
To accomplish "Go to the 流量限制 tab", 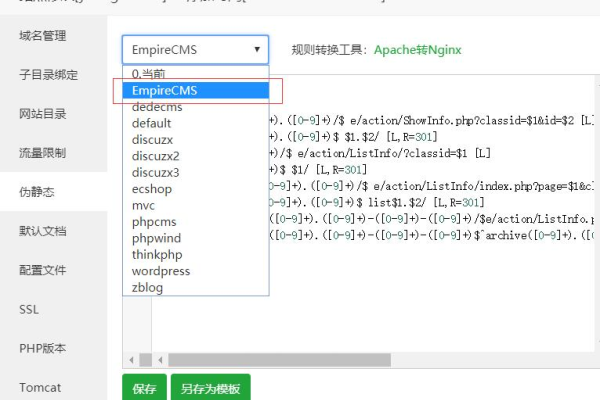I will click(42, 153).
